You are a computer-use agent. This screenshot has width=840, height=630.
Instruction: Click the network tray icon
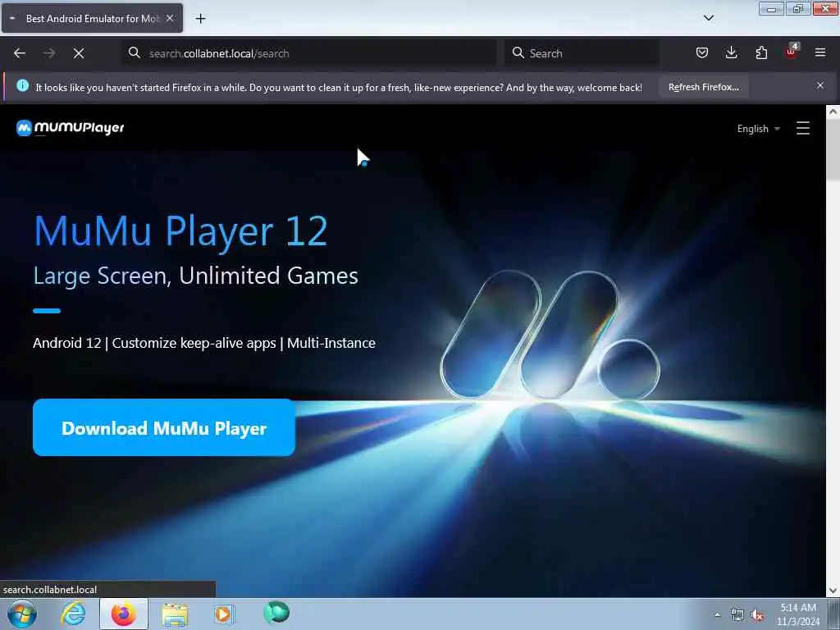[737, 615]
